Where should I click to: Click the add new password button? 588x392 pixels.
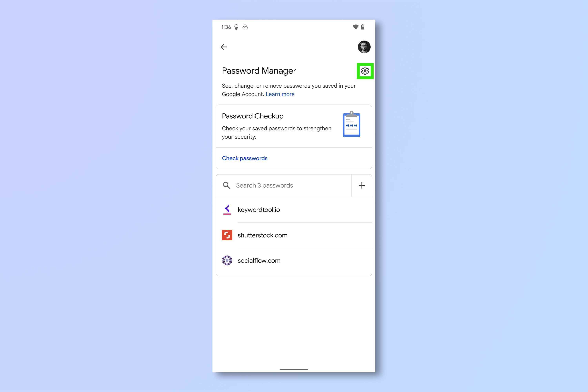coord(361,185)
